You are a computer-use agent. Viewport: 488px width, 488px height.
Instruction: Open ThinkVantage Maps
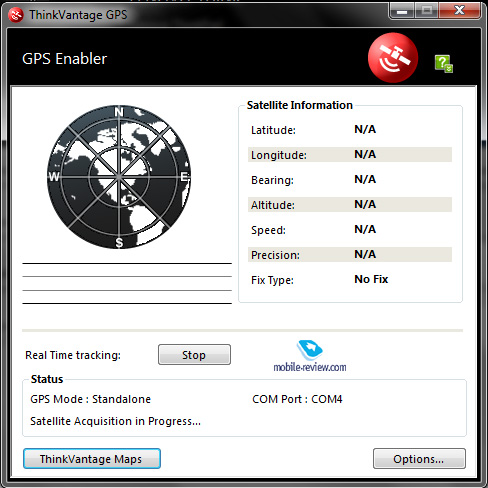coord(92,459)
